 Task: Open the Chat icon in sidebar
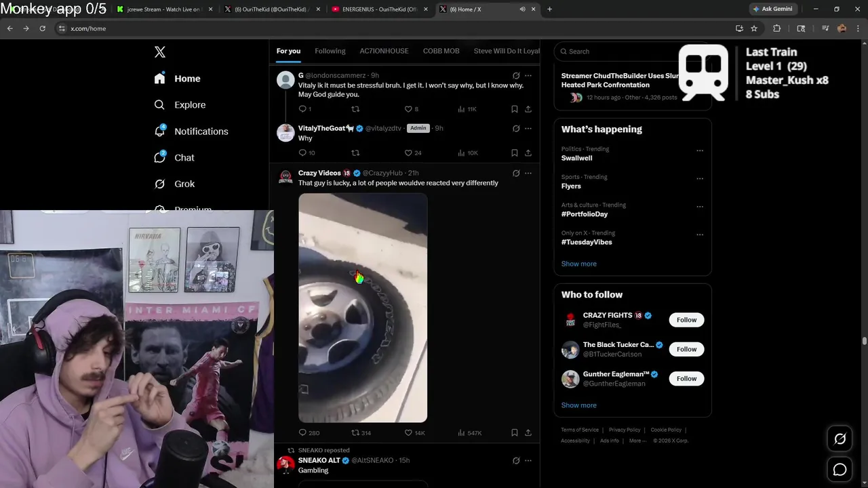coord(159,157)
